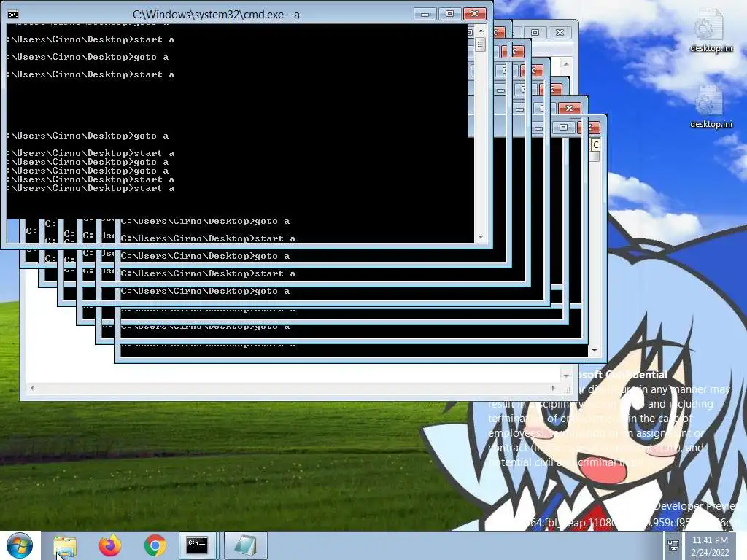Maximize the gray inactive window behind the cmd stack

(x=535, y=33)
